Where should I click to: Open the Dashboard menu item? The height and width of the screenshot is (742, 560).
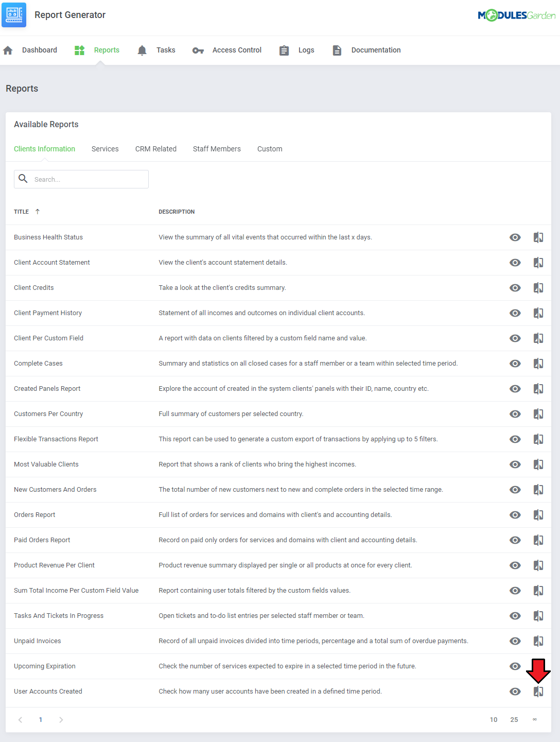[x=30, y=50]
